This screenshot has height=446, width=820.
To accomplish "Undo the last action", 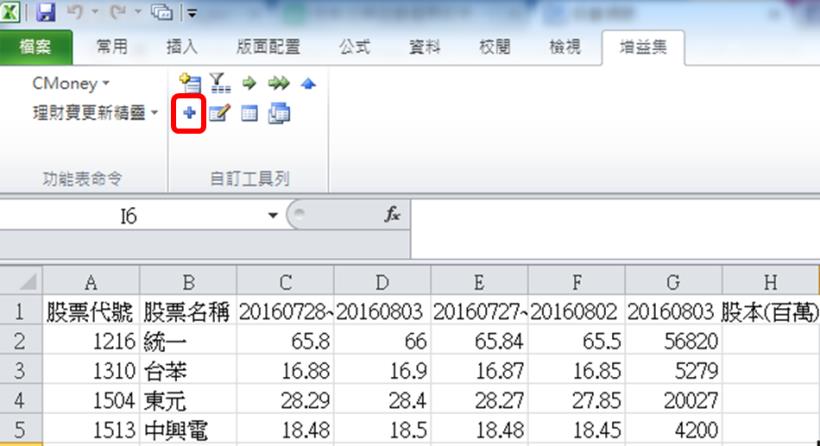I will pos(75,12).
